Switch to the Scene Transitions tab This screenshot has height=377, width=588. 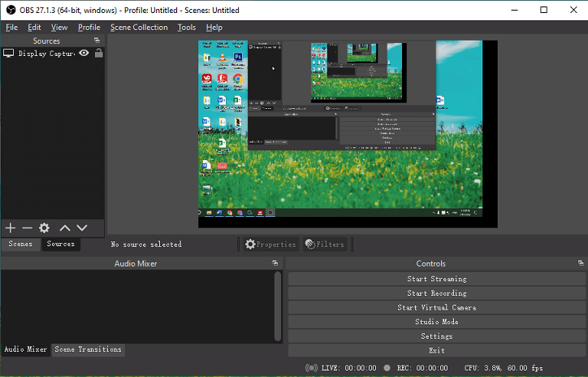point(89,349)
